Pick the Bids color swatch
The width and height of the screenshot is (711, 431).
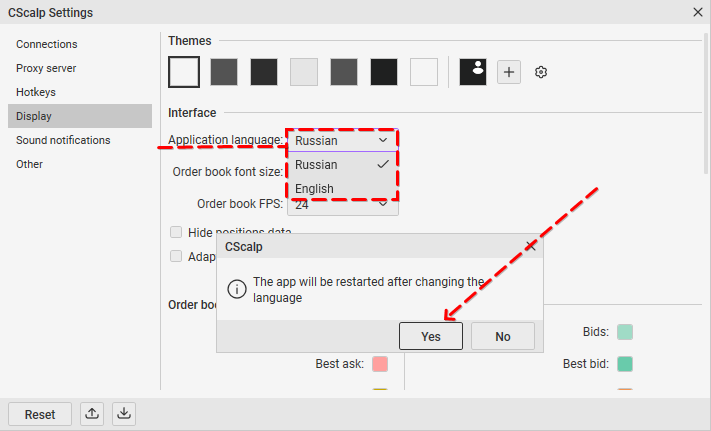tap(625, 332)
